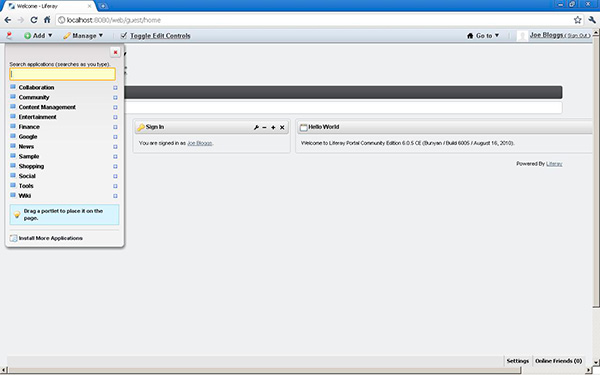The image size is (600, 375).
Task: Click the site navigation dark bar
Action: (343, 92)
